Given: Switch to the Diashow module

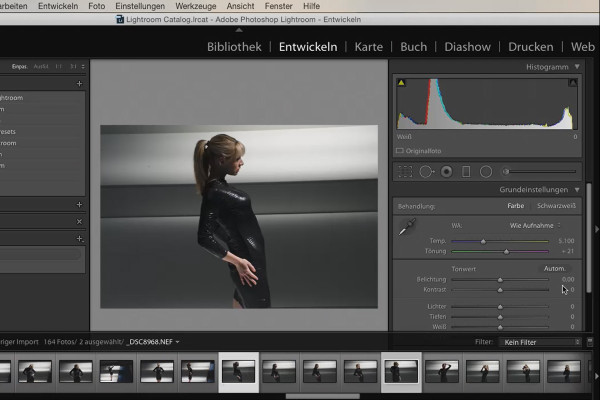Looking at the screenshot, I should (467, 47).
